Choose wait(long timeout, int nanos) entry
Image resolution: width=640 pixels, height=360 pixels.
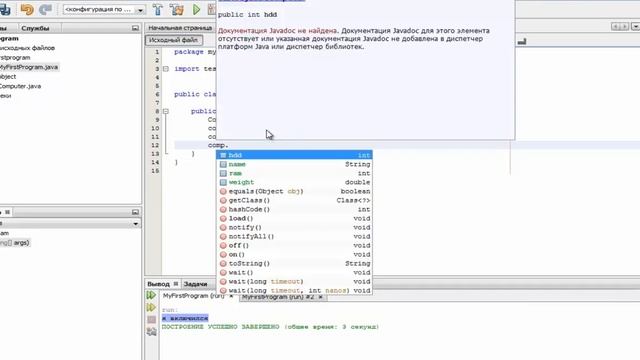[x=294, y=290]
